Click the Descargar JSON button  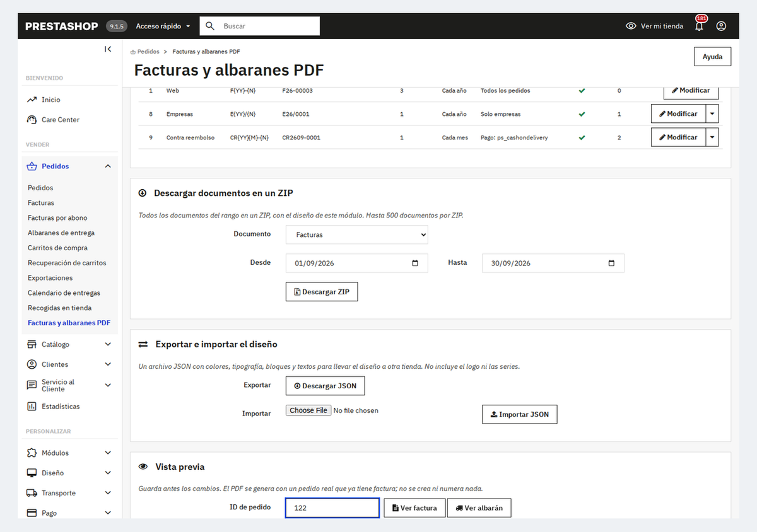point(325,386)
